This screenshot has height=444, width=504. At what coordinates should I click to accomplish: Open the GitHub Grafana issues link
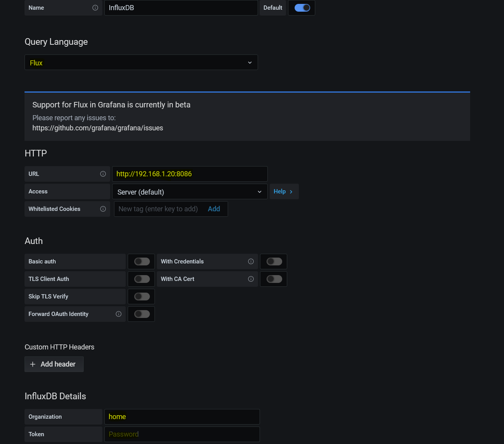click(x=98, y=128)
